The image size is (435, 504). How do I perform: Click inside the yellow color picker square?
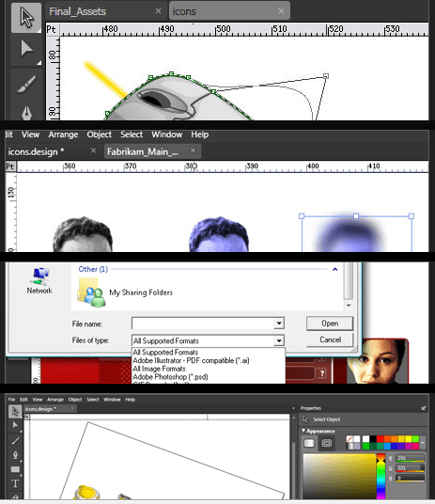(x=339, y=476)
